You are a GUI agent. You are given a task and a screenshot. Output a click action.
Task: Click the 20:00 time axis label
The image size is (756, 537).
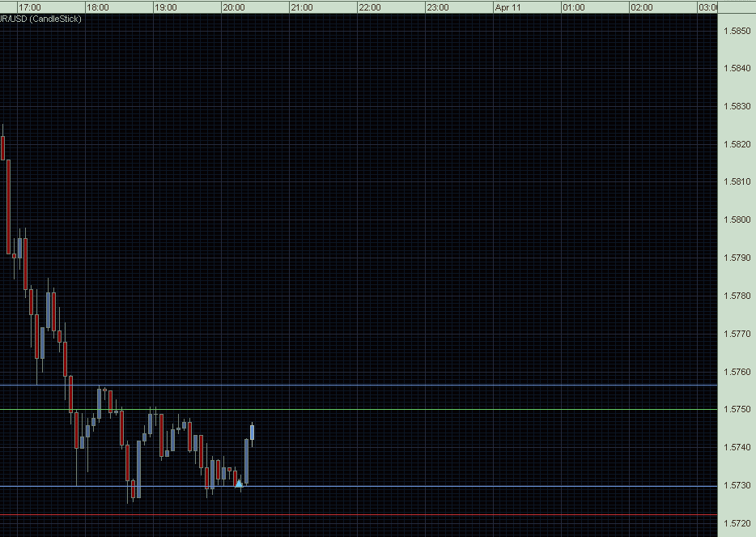coord(234,8)
